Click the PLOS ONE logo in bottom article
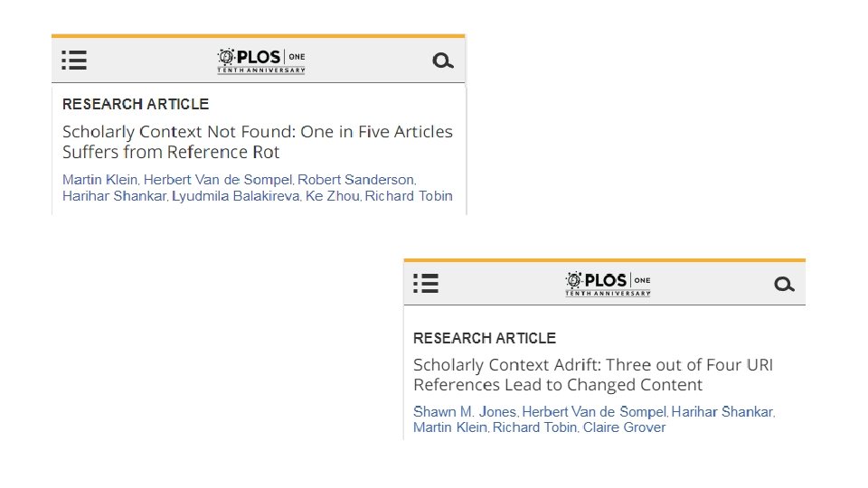Image resolution: width=868 pixels, height=488 pixels. pos(608,284)
